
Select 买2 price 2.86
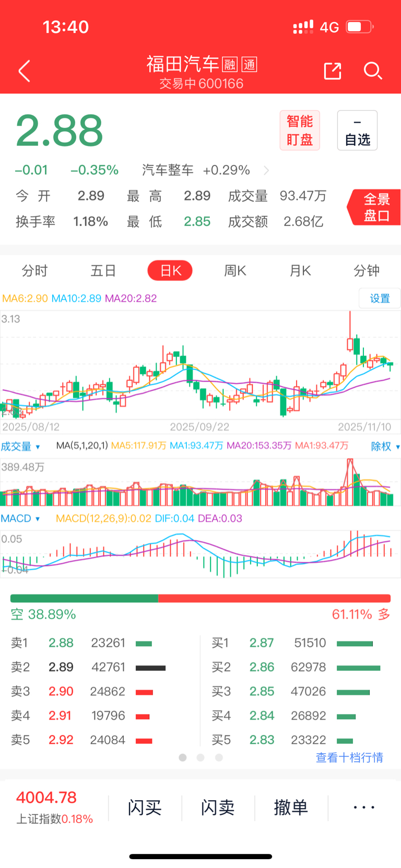(x=262, y=667)
